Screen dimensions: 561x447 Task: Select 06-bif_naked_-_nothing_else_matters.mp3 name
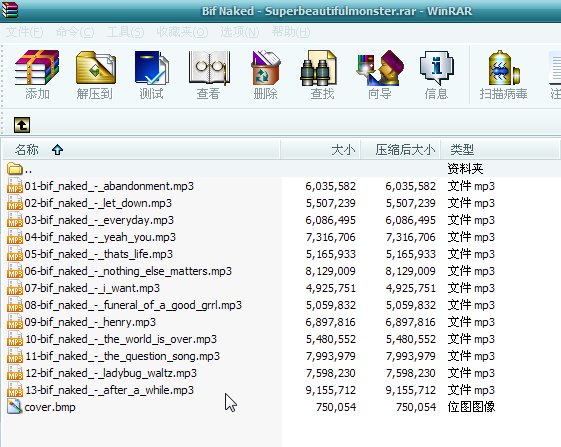[x=128, y=271]
